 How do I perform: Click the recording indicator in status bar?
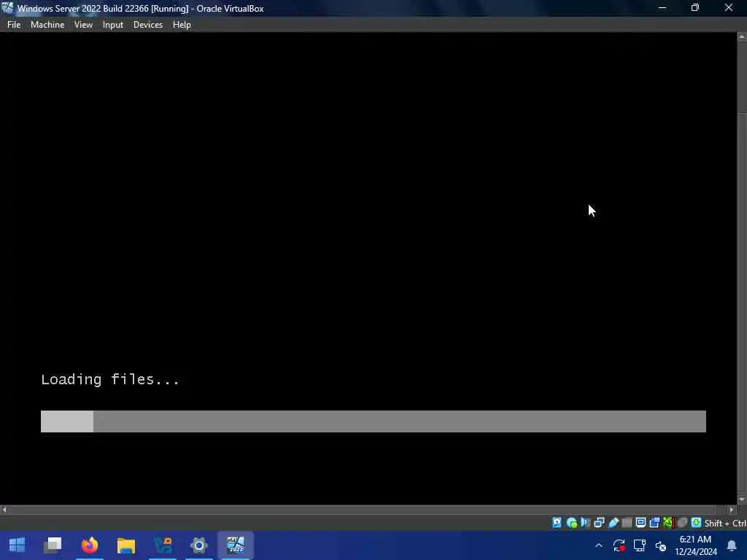[654, 523]
